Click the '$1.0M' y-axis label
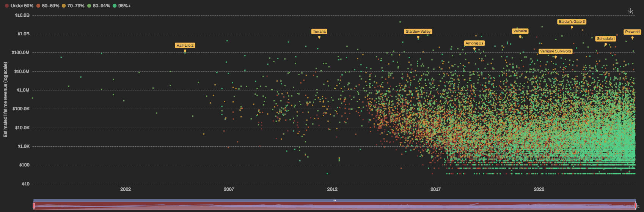 [x=23, y=90]
